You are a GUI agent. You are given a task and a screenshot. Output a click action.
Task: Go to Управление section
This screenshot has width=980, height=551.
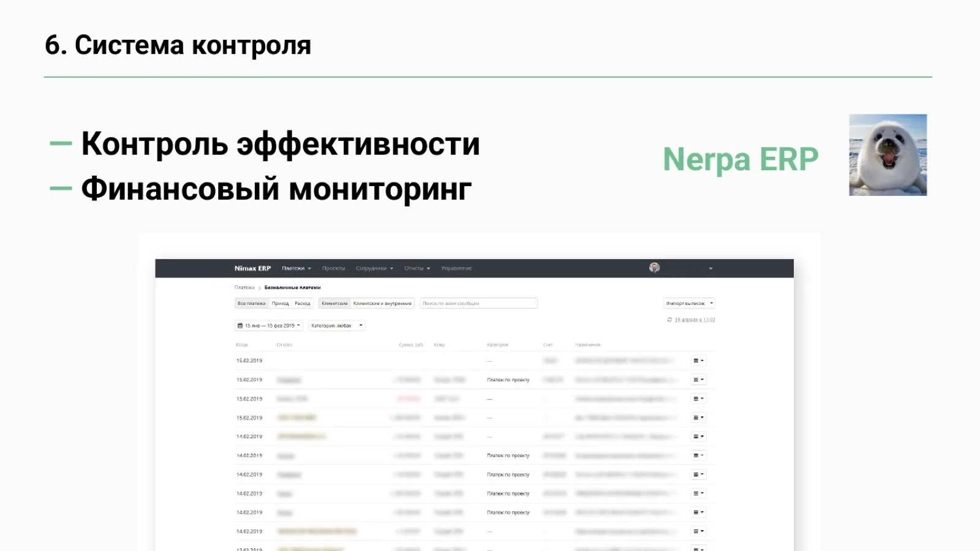click(456, 268)
